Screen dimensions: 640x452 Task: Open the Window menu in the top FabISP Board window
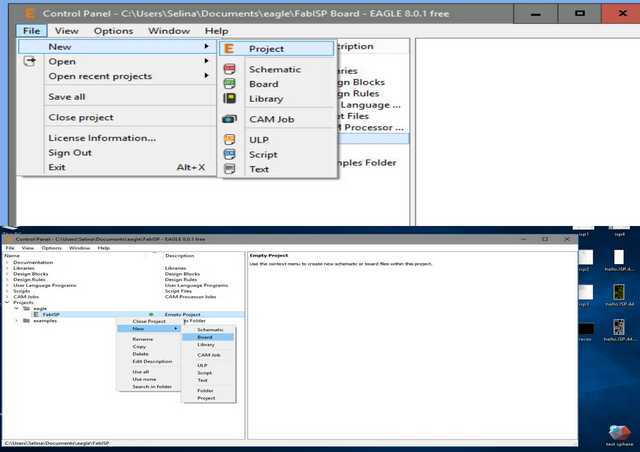click(x=169, y=31)
